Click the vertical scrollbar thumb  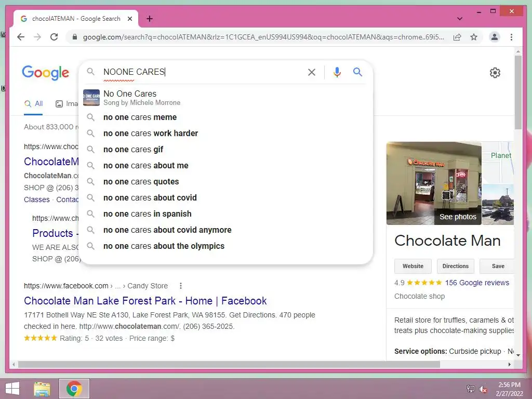pos(518,92)
